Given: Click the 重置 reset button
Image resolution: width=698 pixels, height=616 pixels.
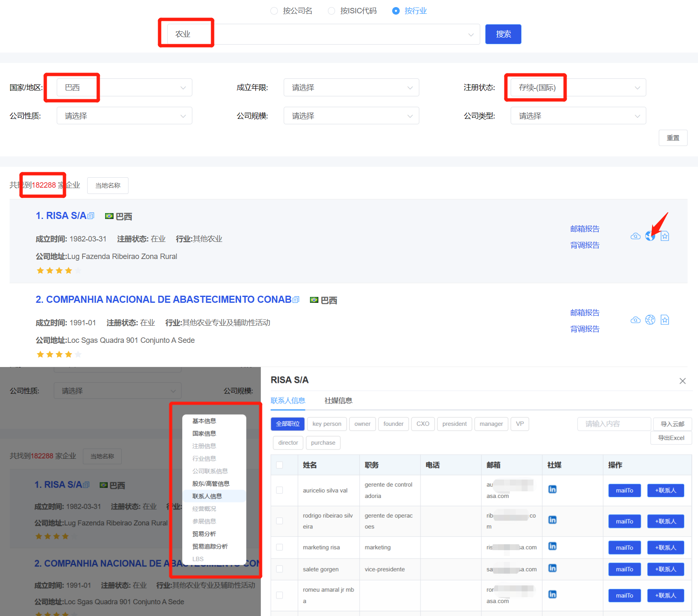Looking at the screenshot, I should point(673,138).
